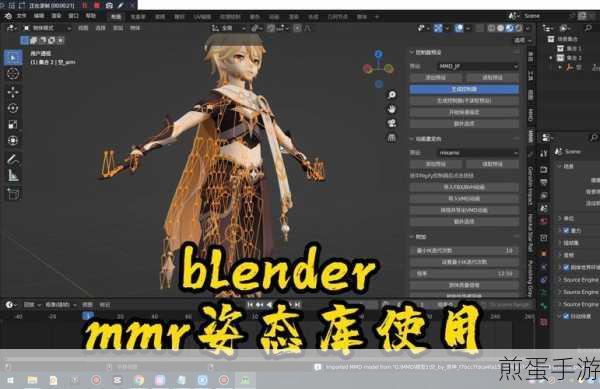
Task: Click the viewport pan hand icon
Action: pyautogui.click(x=391, y=109)
